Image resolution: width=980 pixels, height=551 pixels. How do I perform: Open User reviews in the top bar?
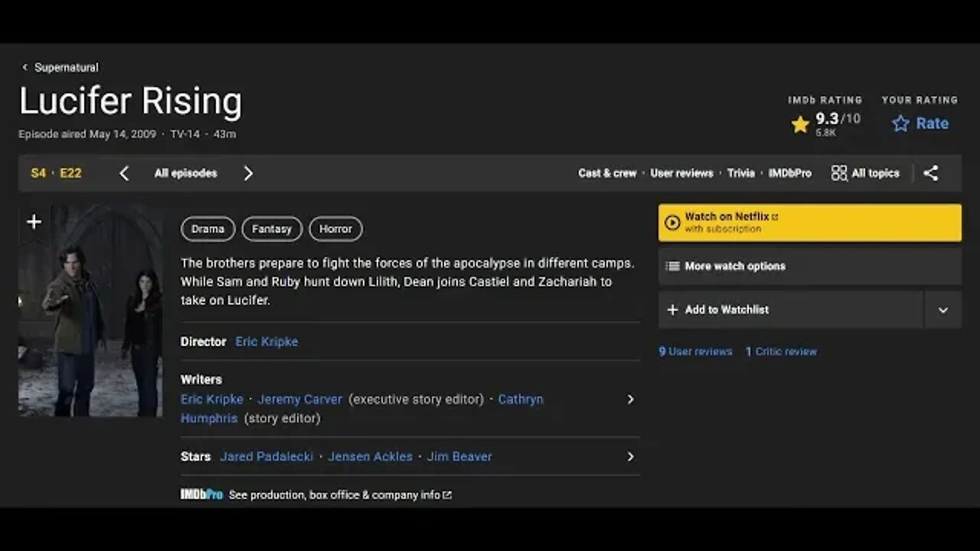coord(681,173)
